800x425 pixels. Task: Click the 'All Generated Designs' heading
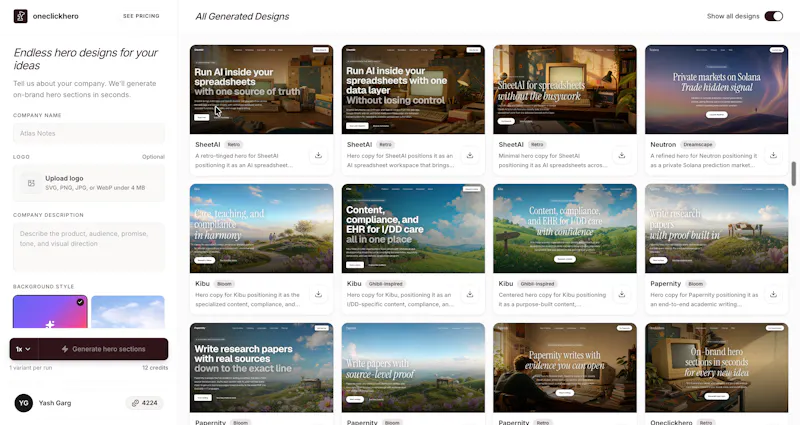[x=242, y=16]
